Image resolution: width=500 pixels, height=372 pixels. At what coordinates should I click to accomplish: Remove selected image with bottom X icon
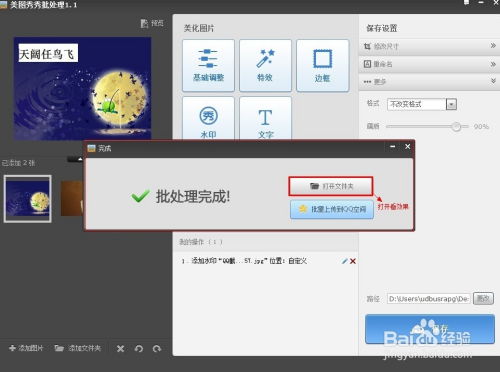click(x=120, y=349)
